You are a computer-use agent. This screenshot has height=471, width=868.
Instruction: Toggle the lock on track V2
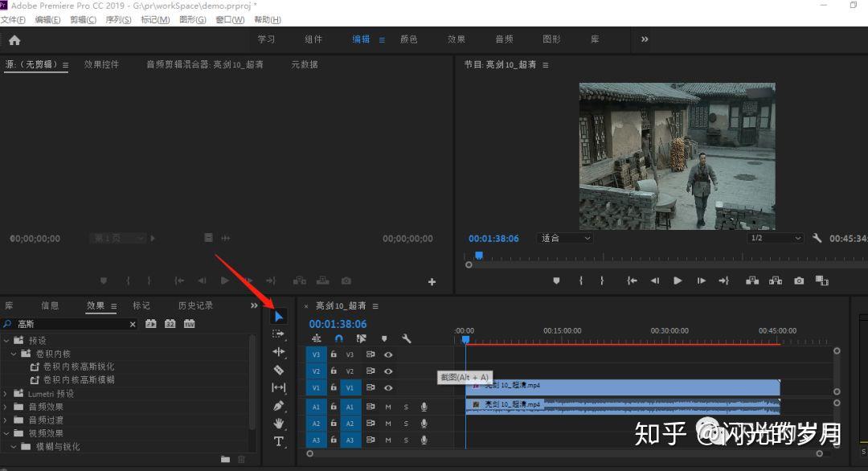pyautogui.click(x=334, y=371)
